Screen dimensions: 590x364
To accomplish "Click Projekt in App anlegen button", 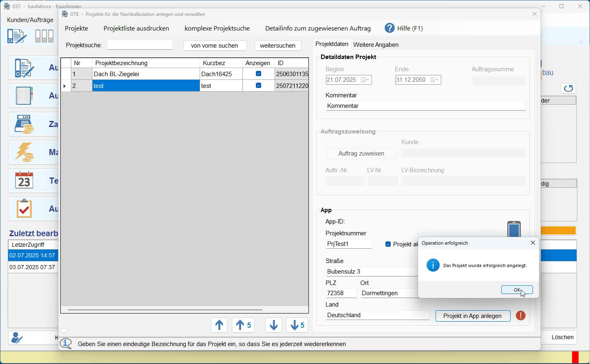I will (473, 316).
